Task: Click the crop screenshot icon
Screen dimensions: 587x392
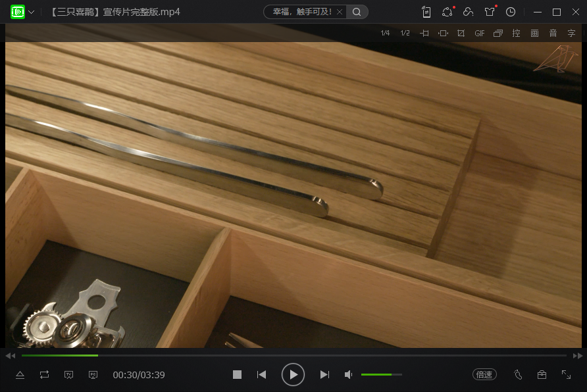Action: click(x=461, y=34)
